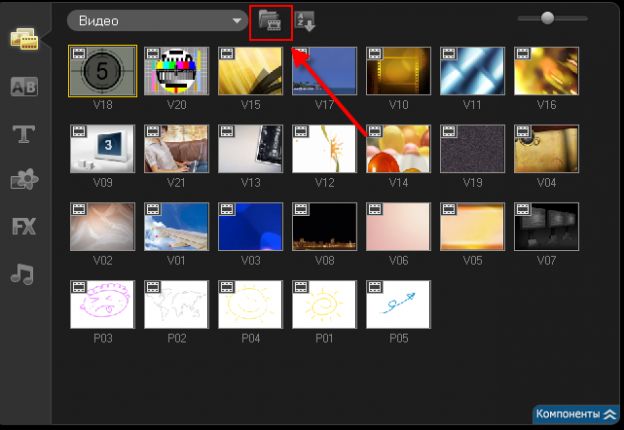Select the P01 sun drawing thumbnail
Image resolution: width=624 pixels, height=430 pixels.
coord(324,305)
